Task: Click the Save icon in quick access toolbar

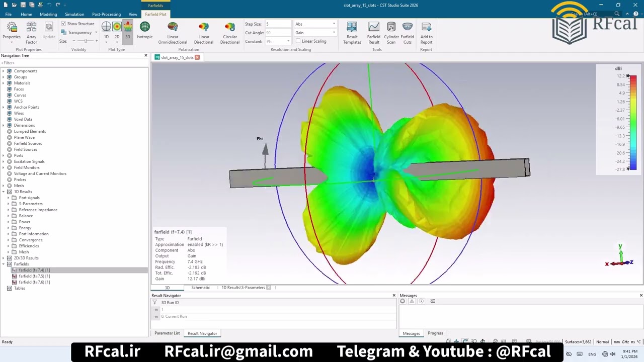Action: pyautogui.click(x=23, y=5)
